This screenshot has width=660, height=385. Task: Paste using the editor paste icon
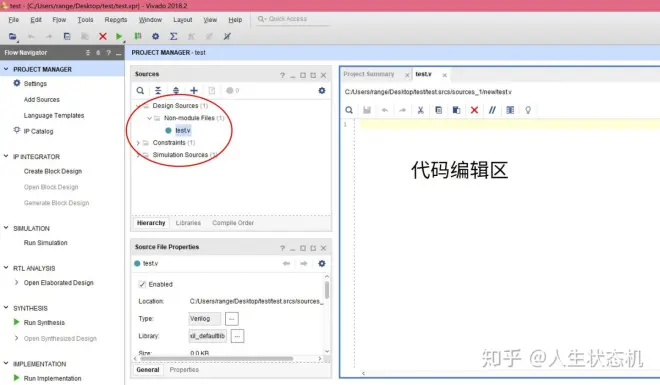tap(456, 110)
